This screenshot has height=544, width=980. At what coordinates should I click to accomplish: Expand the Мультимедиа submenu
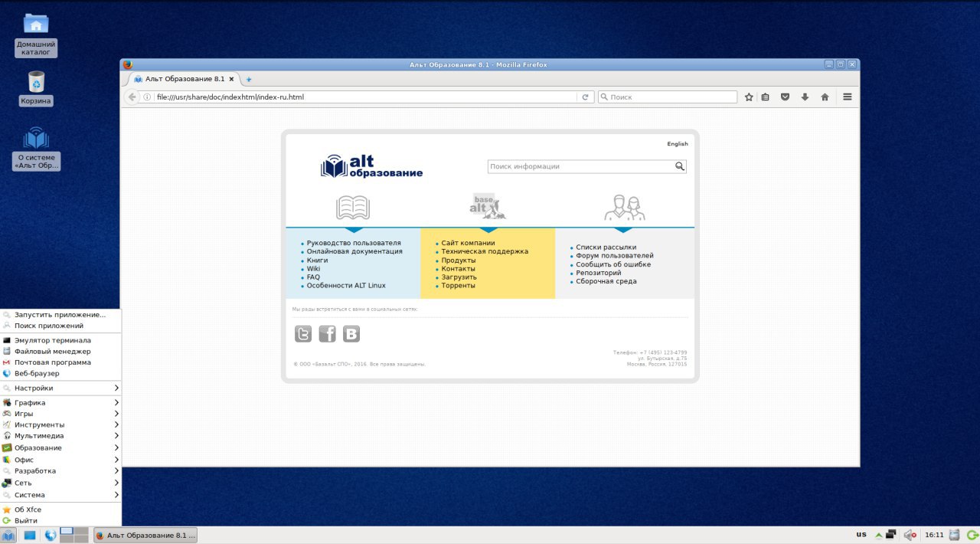tap(60, 436)
